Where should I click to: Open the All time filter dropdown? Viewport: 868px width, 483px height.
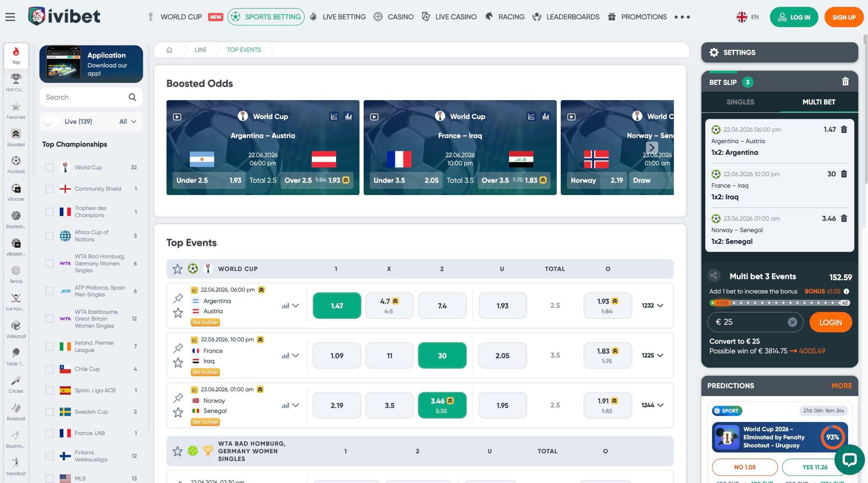point(128,121)
